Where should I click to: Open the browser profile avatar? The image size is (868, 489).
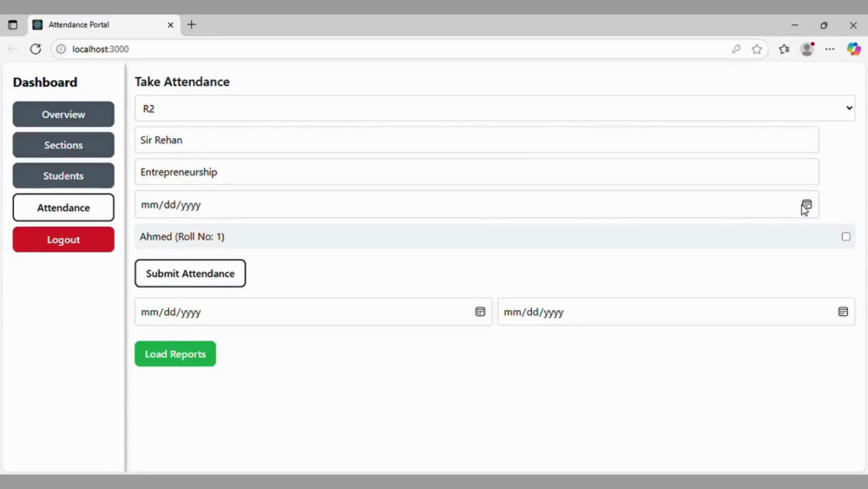[807, 50]
